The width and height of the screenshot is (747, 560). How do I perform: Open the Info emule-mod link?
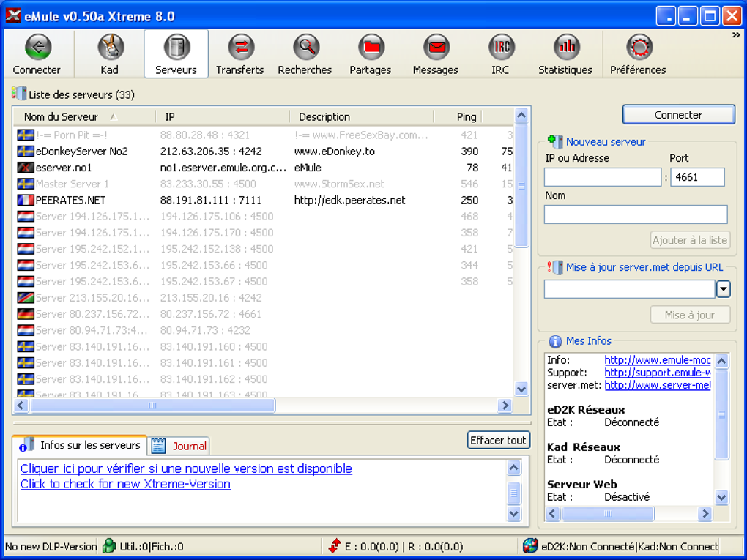[x=658, y=360]
